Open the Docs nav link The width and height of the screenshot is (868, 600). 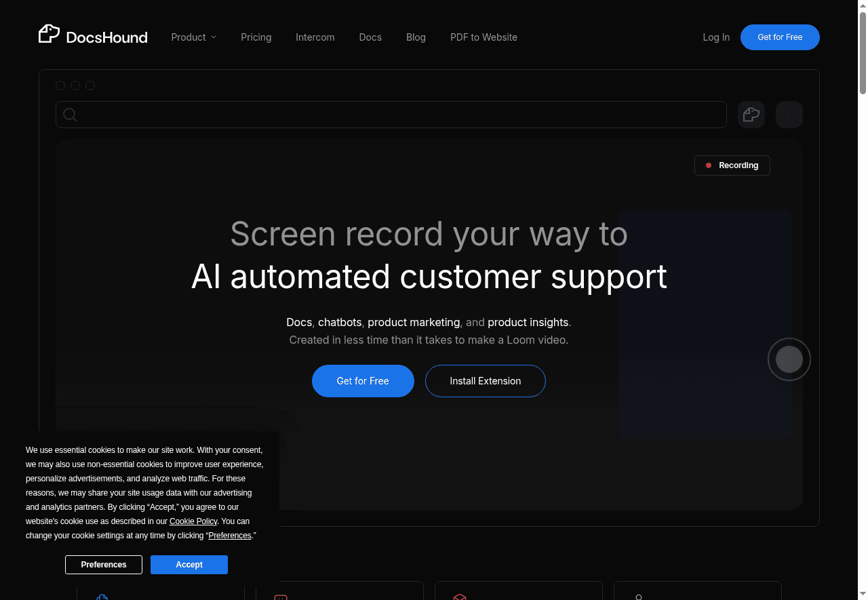point(370,37)
